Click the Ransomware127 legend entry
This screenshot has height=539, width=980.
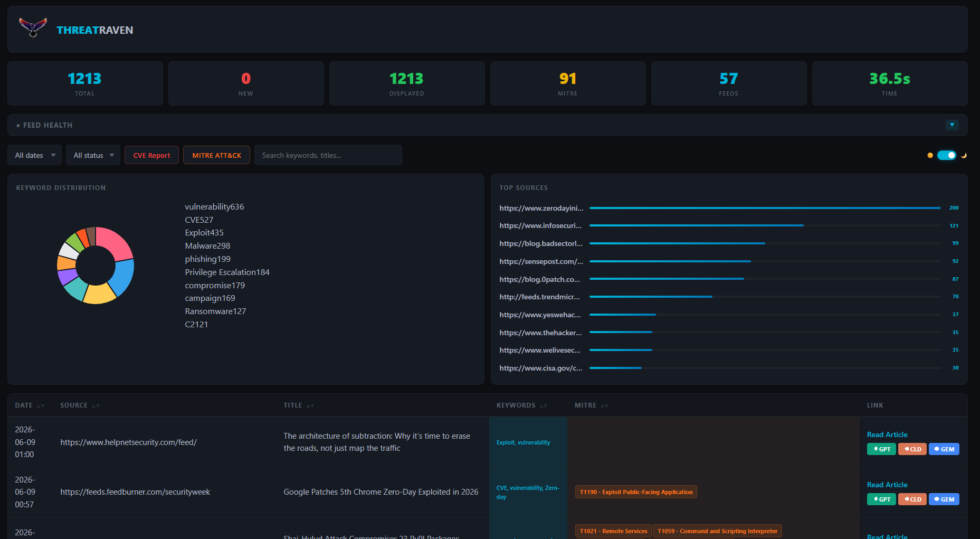point(215,311)
